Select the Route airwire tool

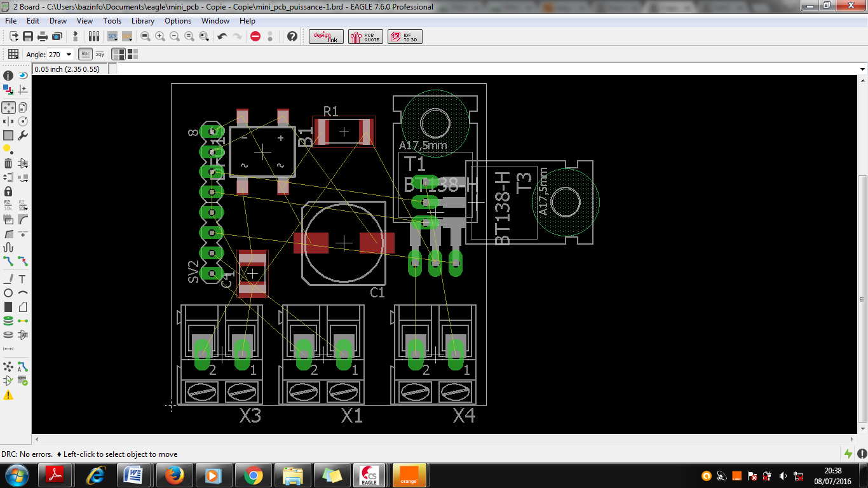(8, 261)
